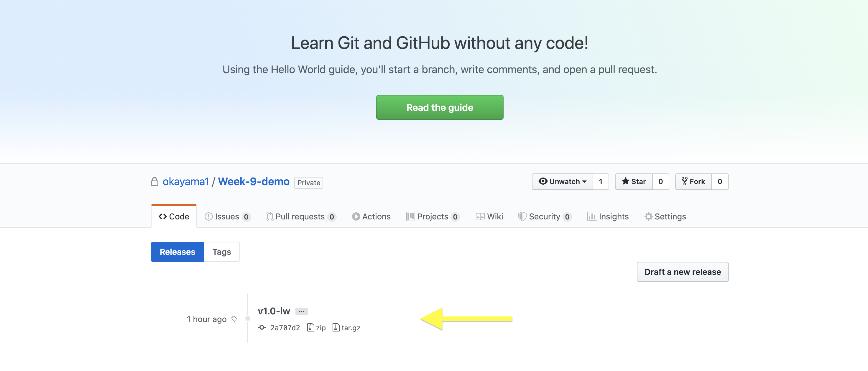Click the tag icon beside 1 hour ago
Viewport: 868px width, 371px height.
tap(234, 319)
